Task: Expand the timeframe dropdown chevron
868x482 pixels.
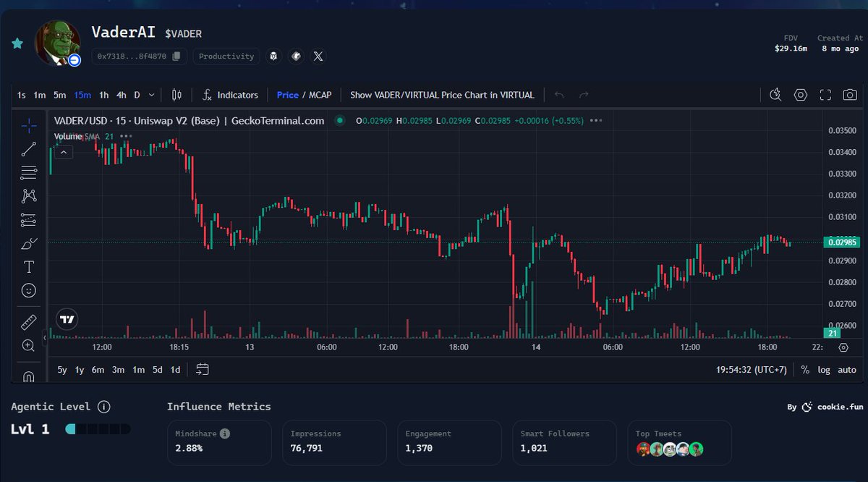Action: point(151,95)
